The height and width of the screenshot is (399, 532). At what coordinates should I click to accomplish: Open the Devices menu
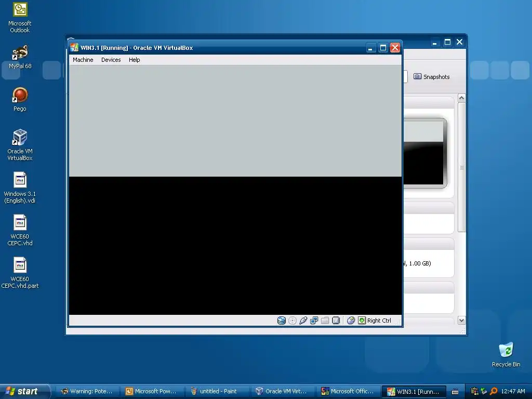(111, 60)
